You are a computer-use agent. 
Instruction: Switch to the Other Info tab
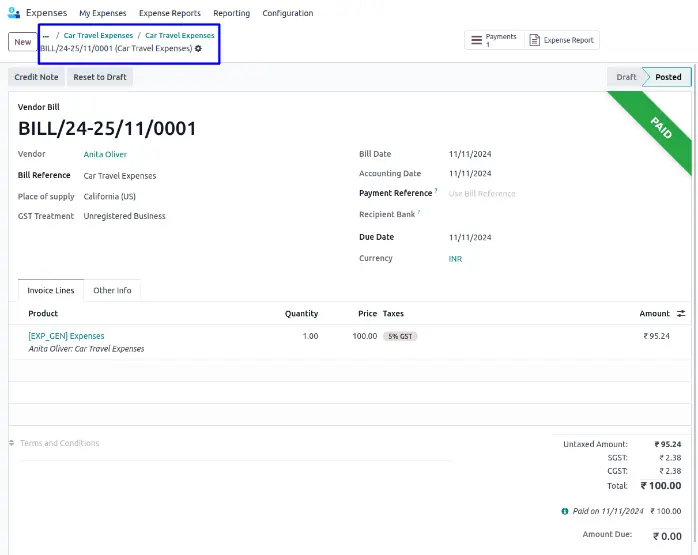pyautogui.click(x=112, y=290)
